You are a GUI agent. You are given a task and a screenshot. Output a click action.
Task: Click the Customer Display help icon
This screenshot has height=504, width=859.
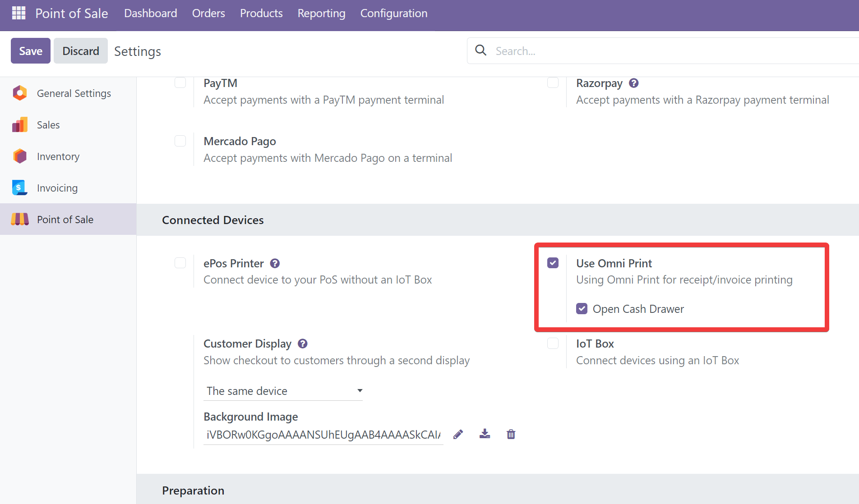(x=303, y=344)
